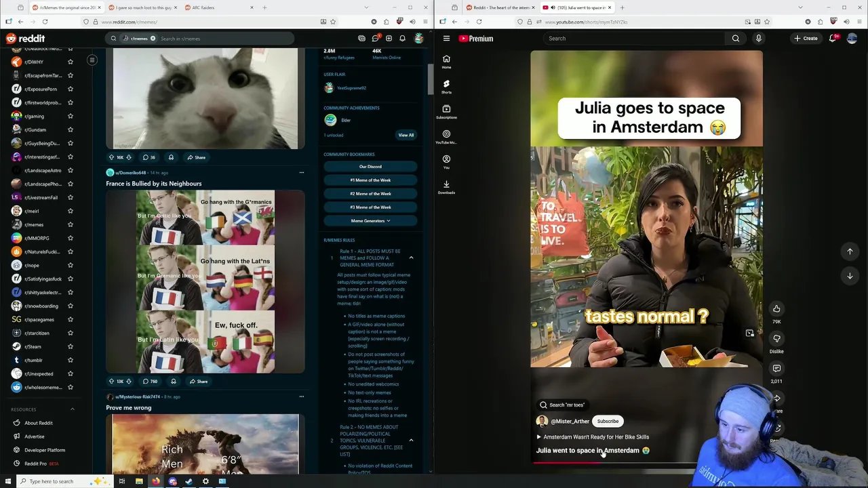Toggle favorite star for r/nope

click(x=70, y=265)
